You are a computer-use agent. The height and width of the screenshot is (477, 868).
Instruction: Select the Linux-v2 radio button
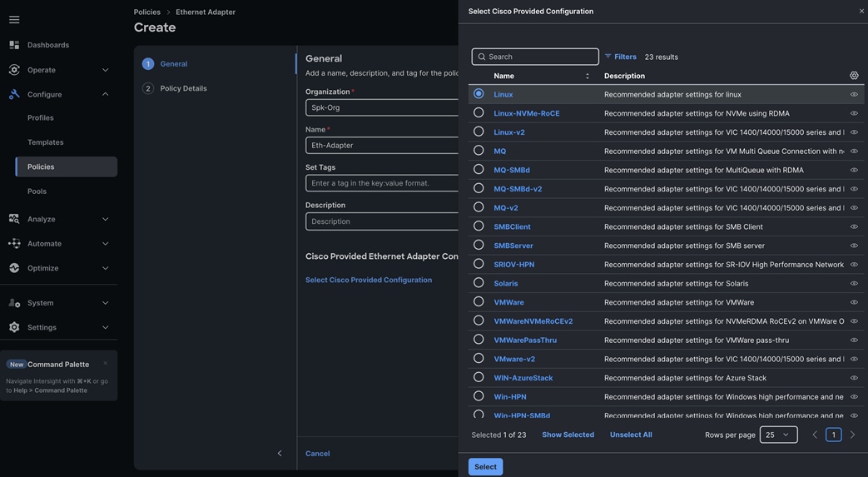[x=479, y=132]
